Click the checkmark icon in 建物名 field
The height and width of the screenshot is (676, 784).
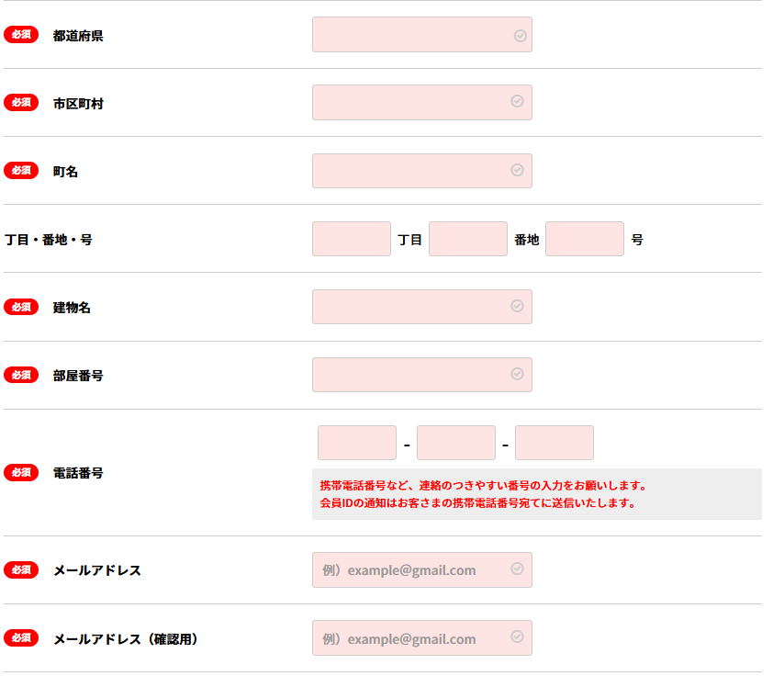518,306
